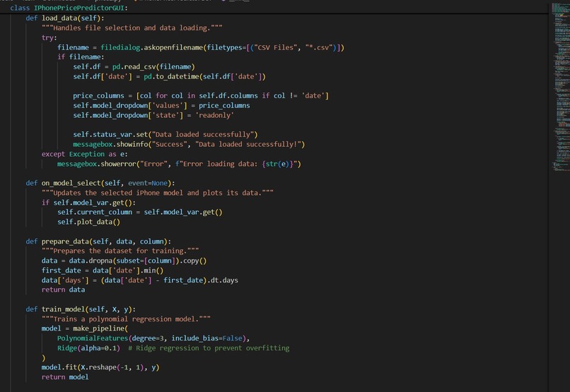Click the 'return data' line
570x392 pixels.
click(x=63, y=290)
